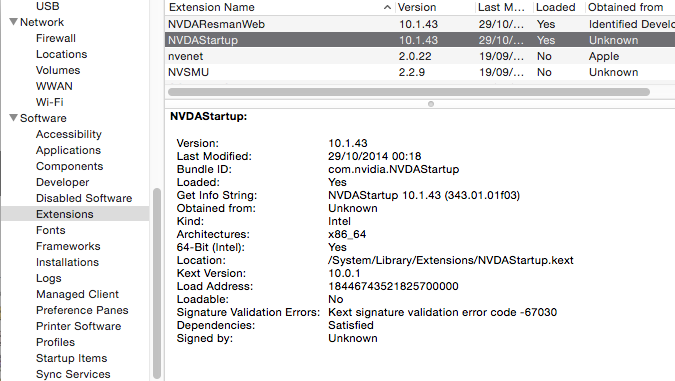
Task: Click Bundle ID value com.nvidia.NVDAStartup
Action: (x=393, y=169)
